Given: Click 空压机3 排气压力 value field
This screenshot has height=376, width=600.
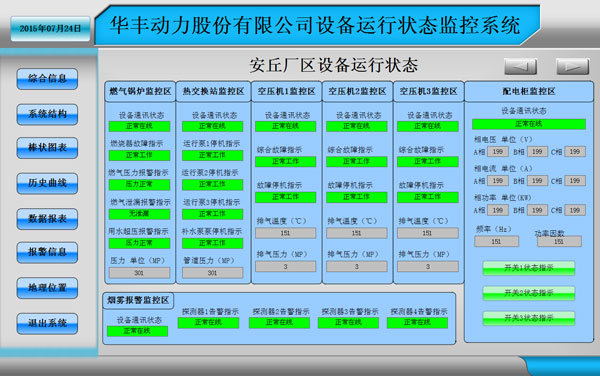Looking at the screenshot, I should coord(428,267).
